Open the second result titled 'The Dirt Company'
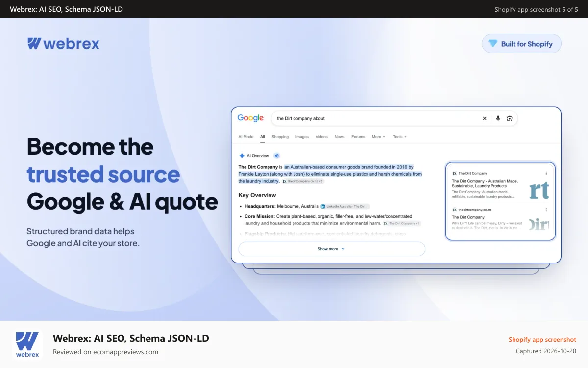Screen dimensions: 588x368 [x=468, y=217]
